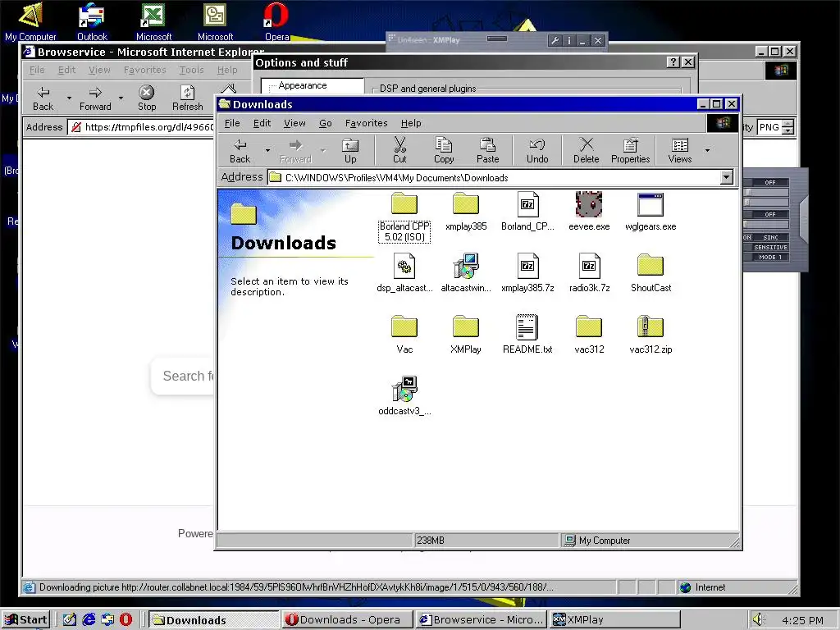The image size is (840, 630).
Task: Open the Views dropdown arrow
Action: (708, 151)
